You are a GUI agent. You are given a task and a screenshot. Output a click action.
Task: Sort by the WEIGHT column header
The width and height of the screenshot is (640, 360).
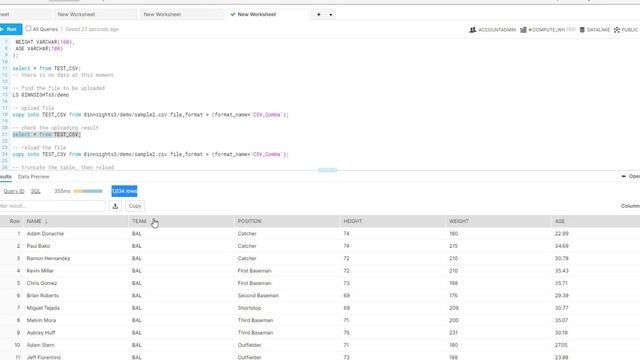(459, 221)
